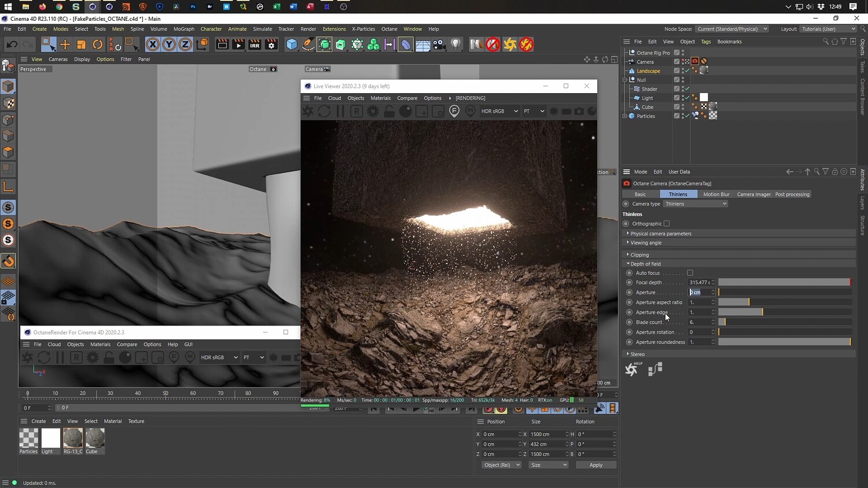Screen dimensions: 868x488
Task: Open Edit Render Settings gear clapperboard
Action: [271, 45]
